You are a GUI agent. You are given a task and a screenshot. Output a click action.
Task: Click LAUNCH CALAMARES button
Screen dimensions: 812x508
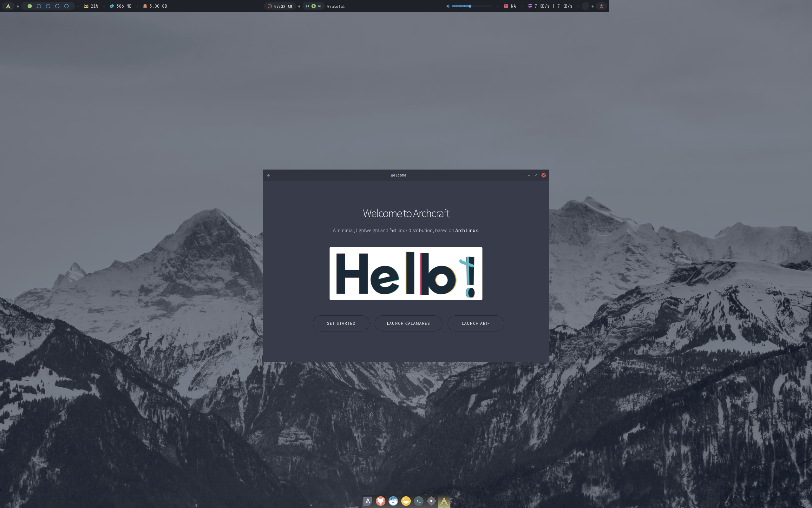(x=408, y=323)
